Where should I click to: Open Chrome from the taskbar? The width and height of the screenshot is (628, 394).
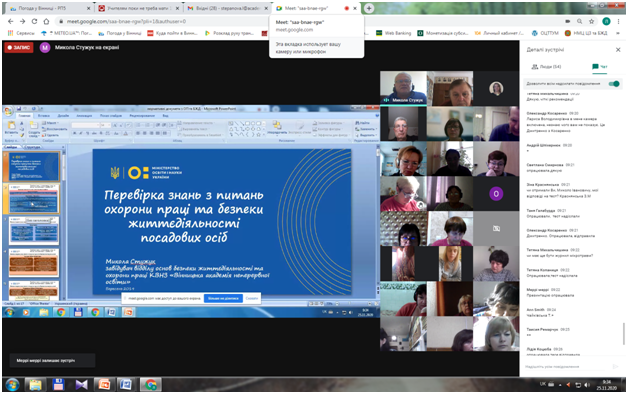[x=151, y=385]
